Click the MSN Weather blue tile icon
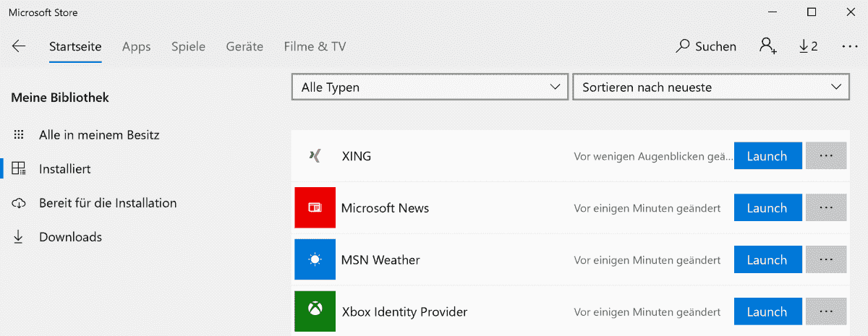Image resolution: width=868 pixels, height=336 pixels. (315, 259)
